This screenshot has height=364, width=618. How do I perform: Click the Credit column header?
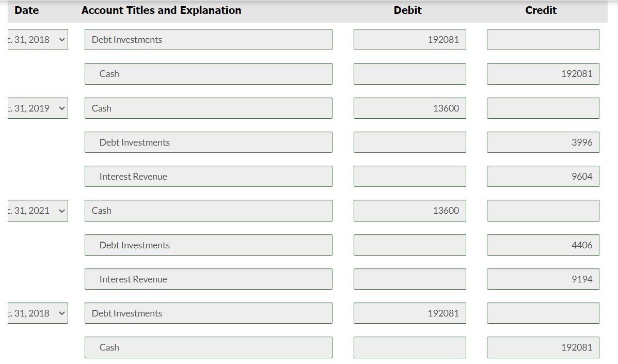[x=541, y=10]
